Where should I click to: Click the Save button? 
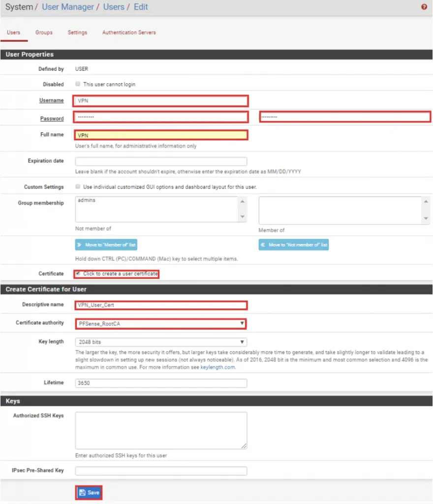(x=89, y=492)
